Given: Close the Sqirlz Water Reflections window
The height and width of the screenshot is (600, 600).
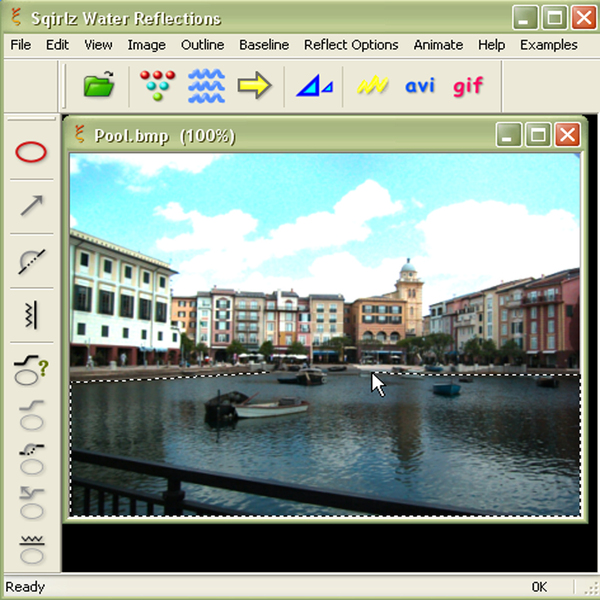Looking at the screenshot, I should tap(584, 18).
